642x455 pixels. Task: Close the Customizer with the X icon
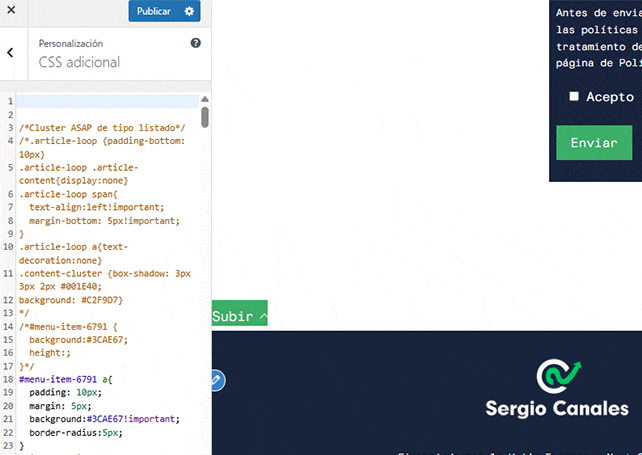coord(11,10)
